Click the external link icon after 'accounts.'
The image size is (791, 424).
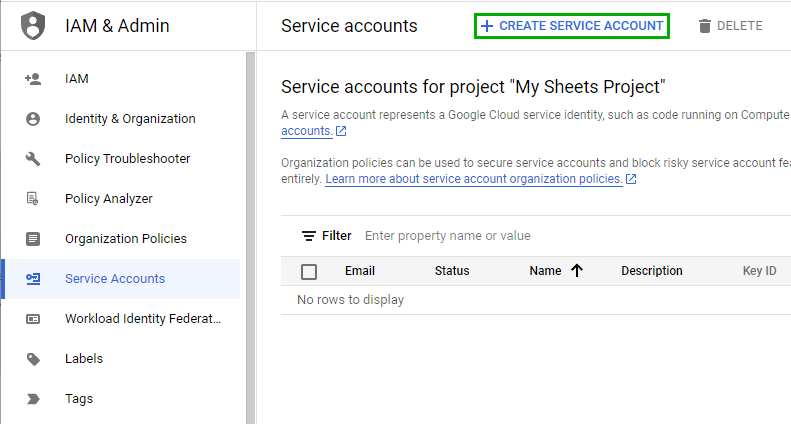(x=341, y=131)
